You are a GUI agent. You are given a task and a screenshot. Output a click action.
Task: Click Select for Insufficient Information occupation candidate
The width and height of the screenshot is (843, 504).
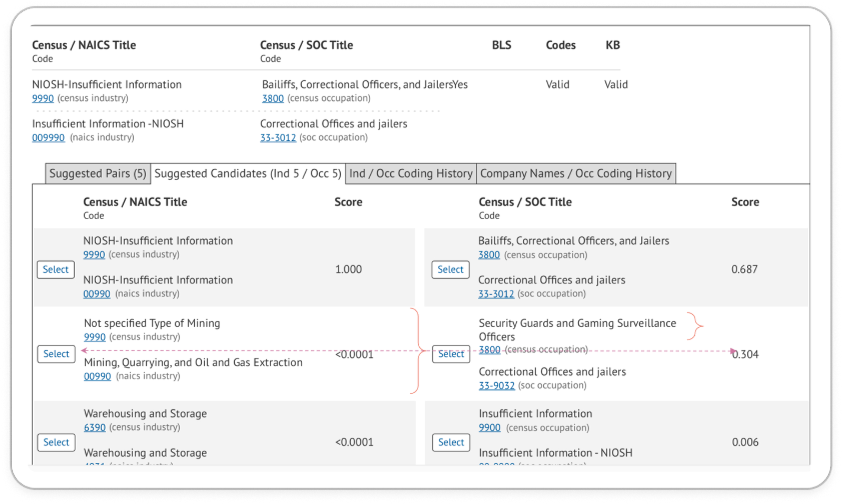[451, 442]
